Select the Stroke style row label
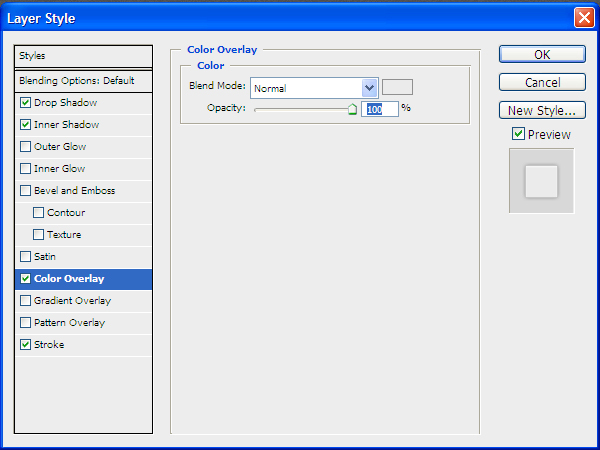The image size is (600, 450). (x=49, y=344)
